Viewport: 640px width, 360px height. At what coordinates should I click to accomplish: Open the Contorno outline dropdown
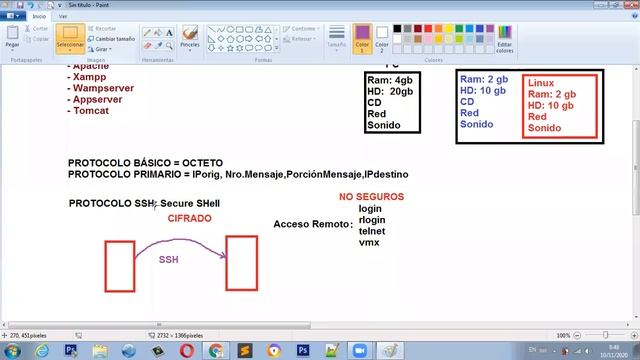coord(301,29)
